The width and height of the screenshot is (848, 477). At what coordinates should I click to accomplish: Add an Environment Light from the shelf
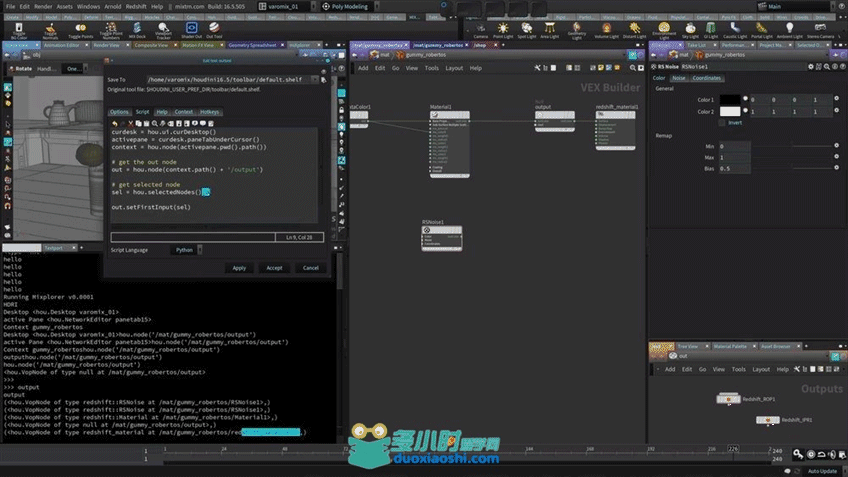click(x=664, y=31)
